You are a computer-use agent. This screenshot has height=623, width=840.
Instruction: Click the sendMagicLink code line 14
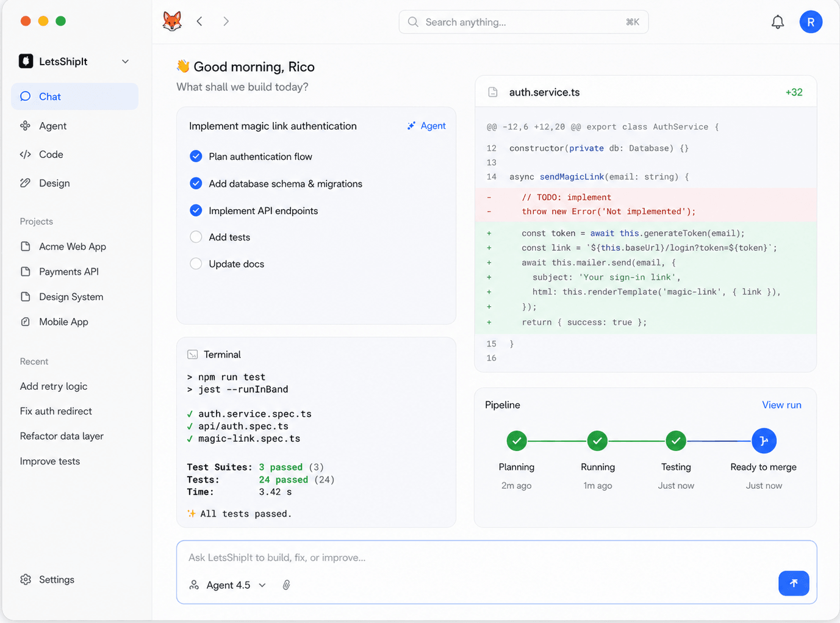pos(588,177)
